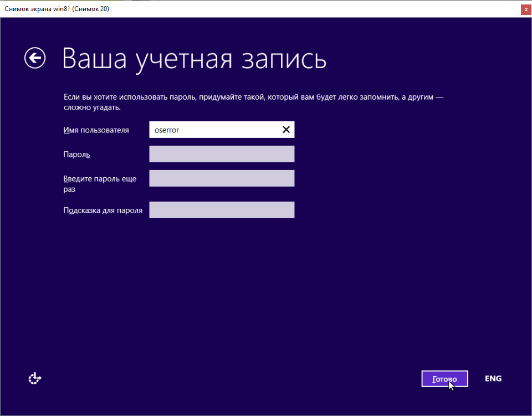Clear the username with the X icon

286,130
